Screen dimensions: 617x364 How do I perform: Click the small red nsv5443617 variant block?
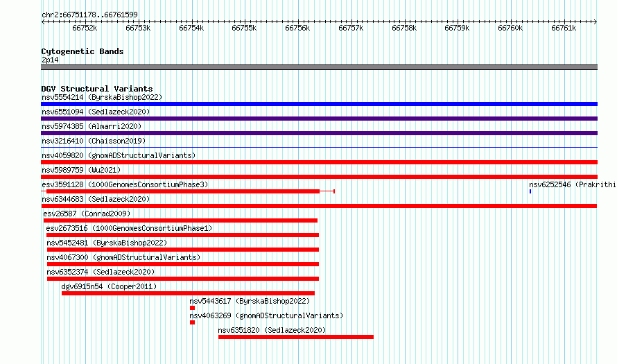point(193,308)
